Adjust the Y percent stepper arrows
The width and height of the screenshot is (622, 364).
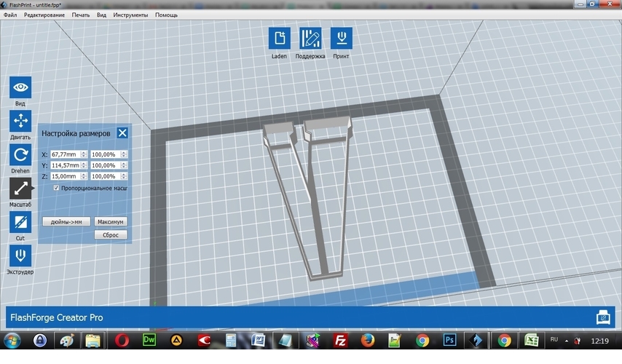point(124,165)
